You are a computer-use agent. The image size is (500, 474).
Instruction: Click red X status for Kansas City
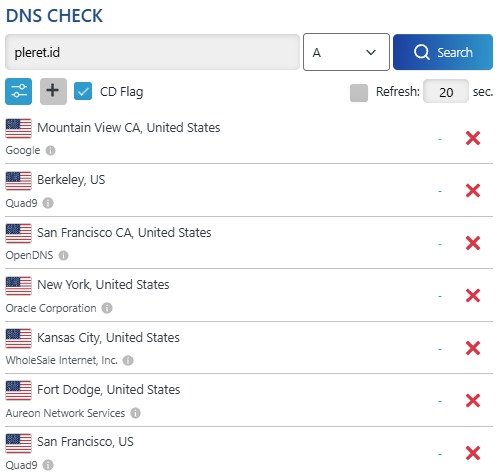pos(473,348)
